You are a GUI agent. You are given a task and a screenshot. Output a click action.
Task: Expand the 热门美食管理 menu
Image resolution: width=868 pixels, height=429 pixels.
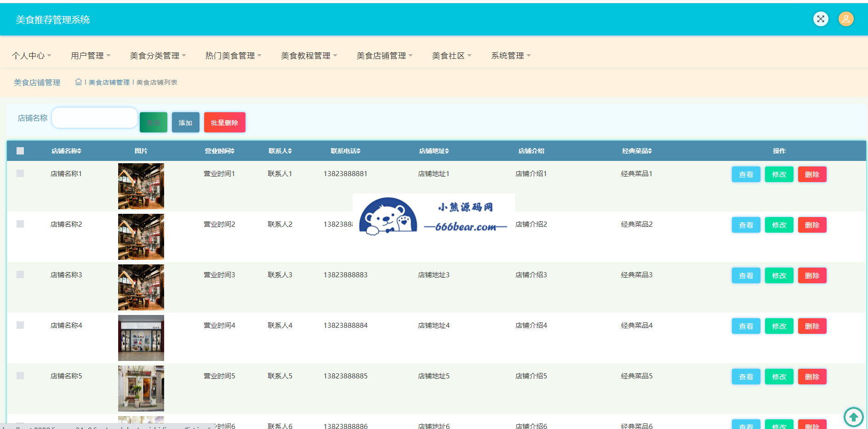coord(233,56)
